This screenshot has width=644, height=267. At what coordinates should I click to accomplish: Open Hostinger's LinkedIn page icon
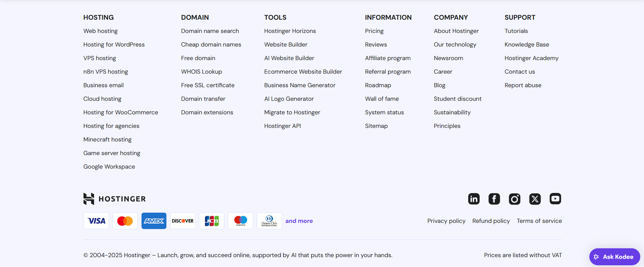tap(474, 199)
